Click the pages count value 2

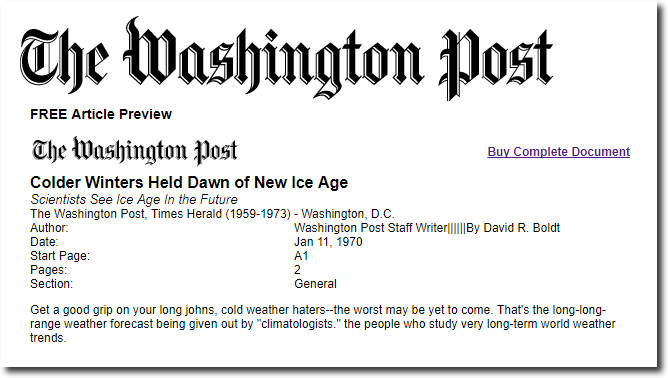[x=297, y=270]
